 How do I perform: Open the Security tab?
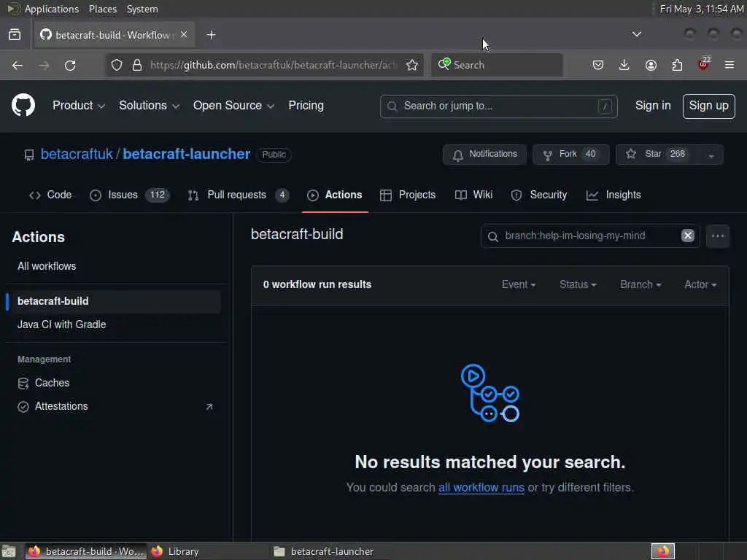[x=539, y=195]
